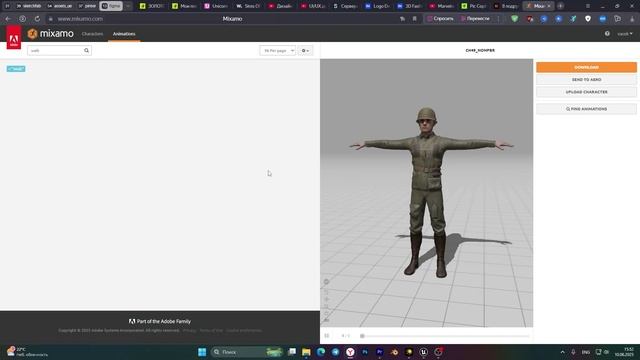The image size is (640, 360).
Task: Click the soldier character in the viewer
Action: tap(427, 192)
